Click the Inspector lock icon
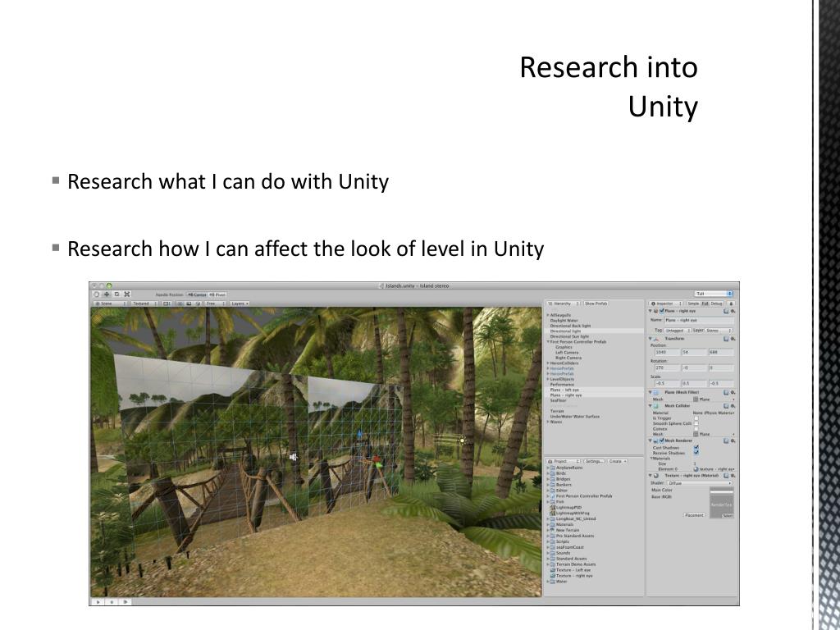This screenshot has width=840, height=630. [731, 304]
